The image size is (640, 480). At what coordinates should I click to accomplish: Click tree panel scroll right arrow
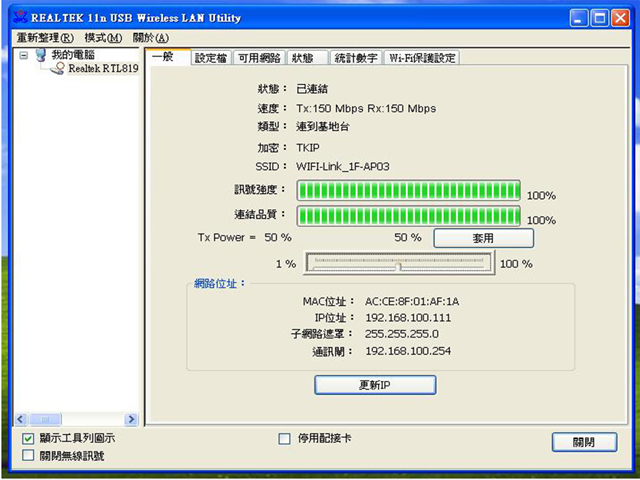pos(131,419)
